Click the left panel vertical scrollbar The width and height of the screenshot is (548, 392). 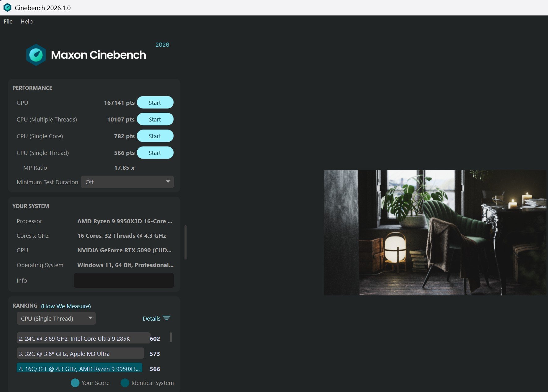click(186, 242)
